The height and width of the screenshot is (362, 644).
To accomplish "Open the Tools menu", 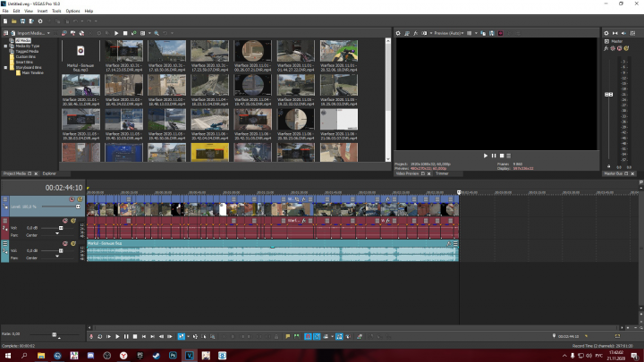I will 56,11.
